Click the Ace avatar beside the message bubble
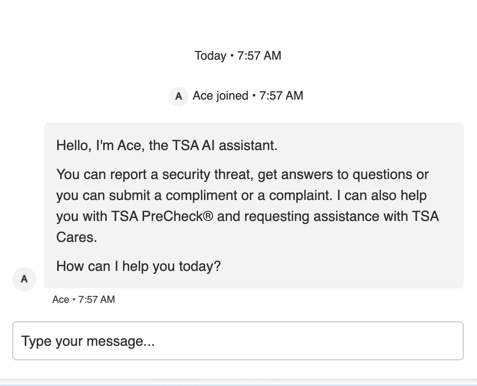 (24, 279)
